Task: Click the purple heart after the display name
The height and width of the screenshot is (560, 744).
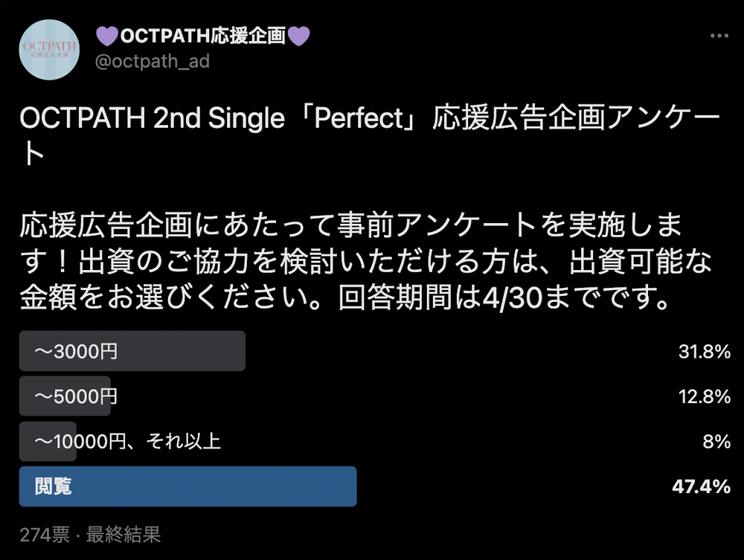Action: coord(298,35)
